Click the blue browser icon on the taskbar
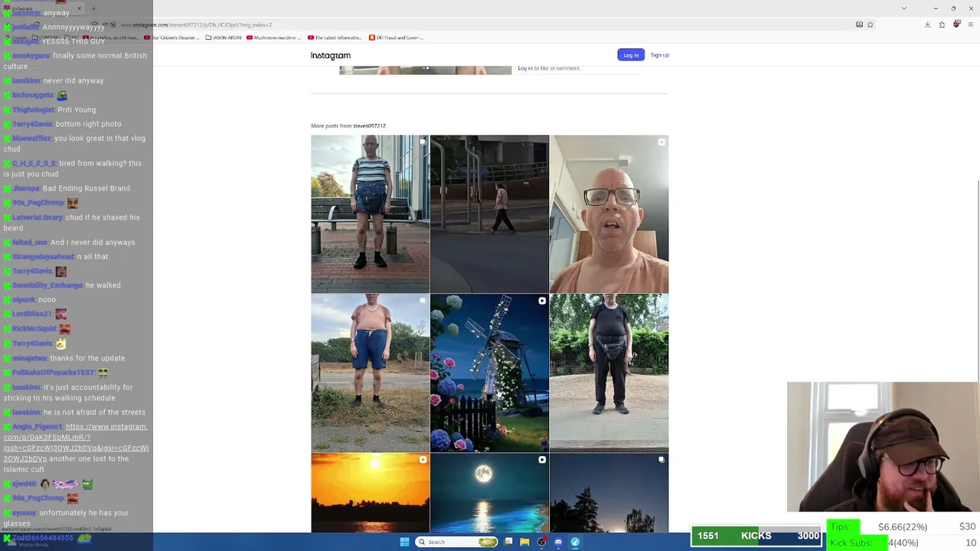This screenshot has height=551, width=980. tap(575, 542)
